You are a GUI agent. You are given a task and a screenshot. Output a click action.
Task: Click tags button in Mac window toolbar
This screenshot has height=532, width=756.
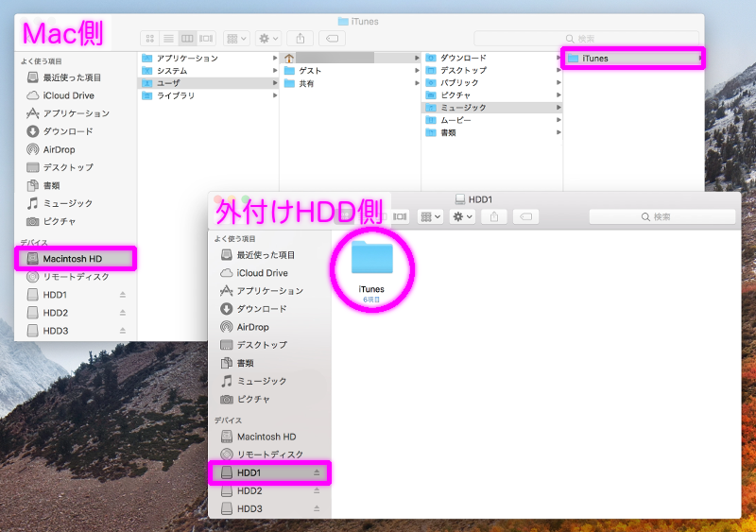(x=333, y=38)
